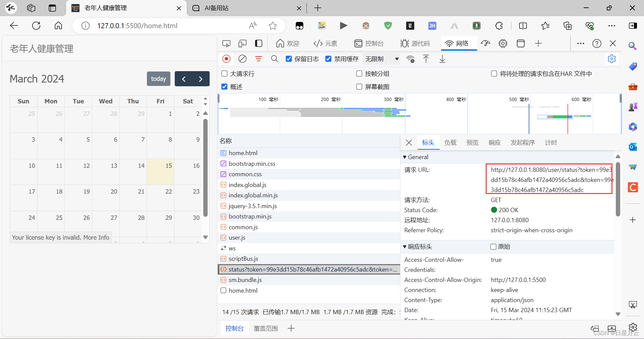Click the import HAR upload arrow

click(x=426, y=59)
